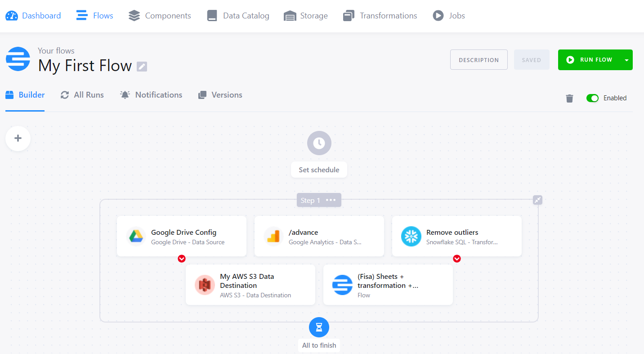Open the Step 1 options menu
This screenshot has height=354, width=644.
pos(331,200)
